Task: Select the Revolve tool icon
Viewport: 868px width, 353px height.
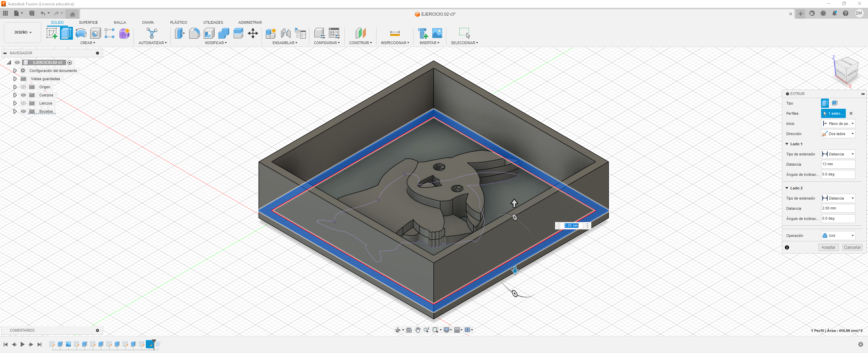Action: click(x=81, y=33)
